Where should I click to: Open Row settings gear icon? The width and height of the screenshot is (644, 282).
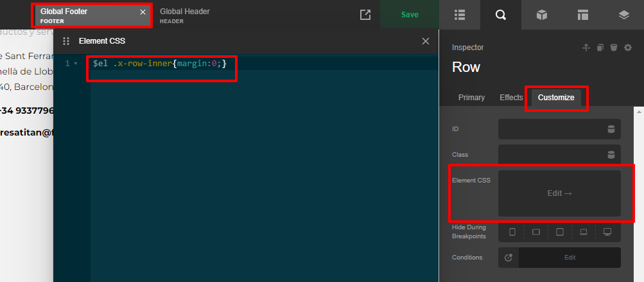[628, 48]
